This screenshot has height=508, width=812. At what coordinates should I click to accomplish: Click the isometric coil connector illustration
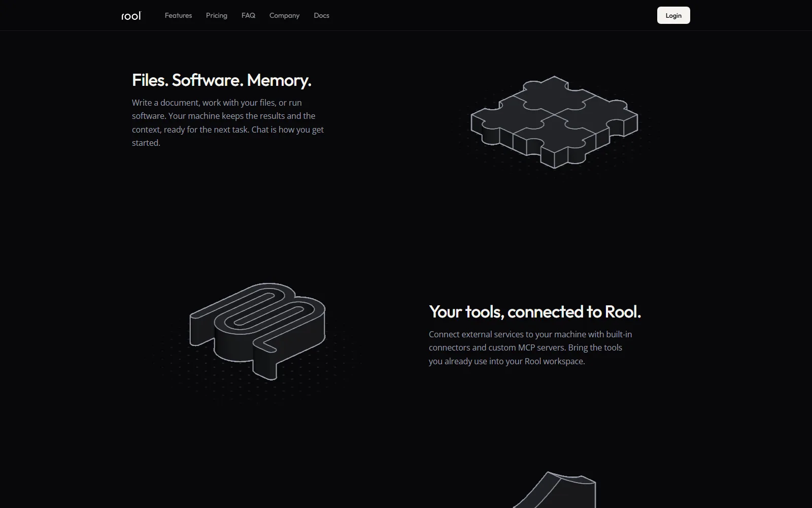click(x=257, y=331)
